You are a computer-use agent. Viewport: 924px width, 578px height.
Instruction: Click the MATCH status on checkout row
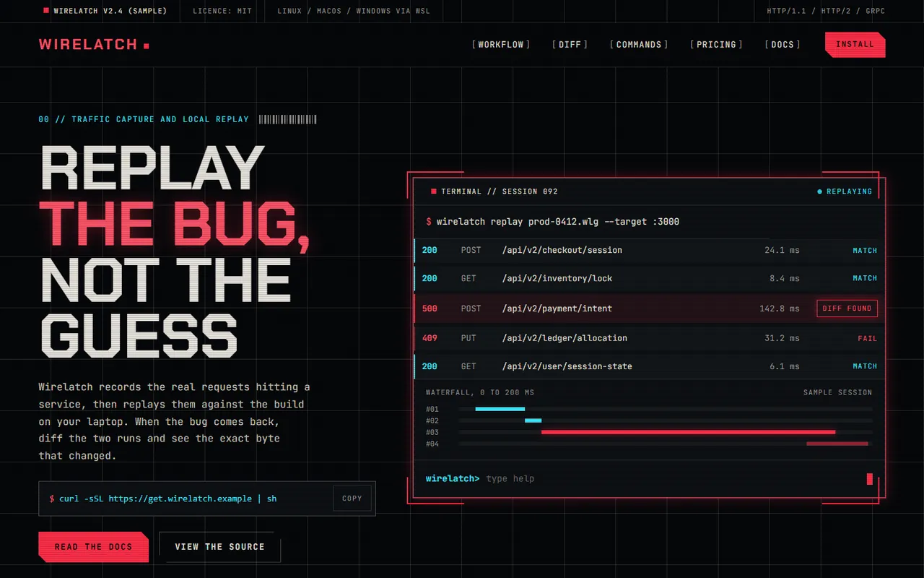click(865, 250)
